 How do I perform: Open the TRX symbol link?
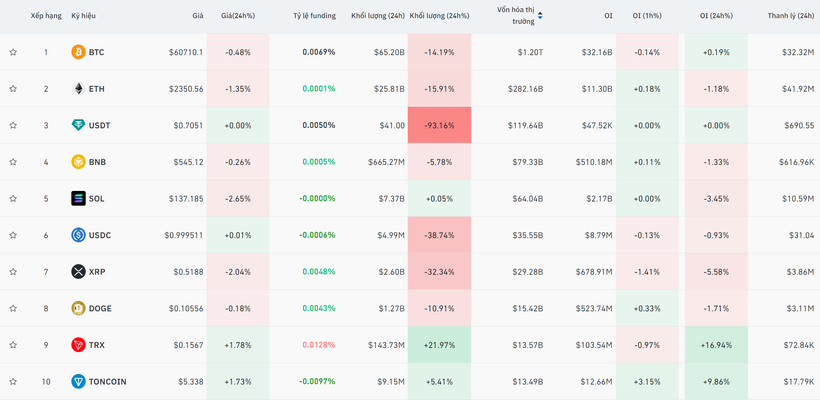click(96, 345)
